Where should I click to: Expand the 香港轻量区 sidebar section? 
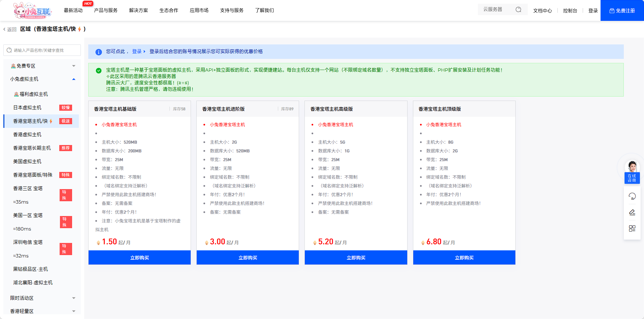tap(73, 311)
